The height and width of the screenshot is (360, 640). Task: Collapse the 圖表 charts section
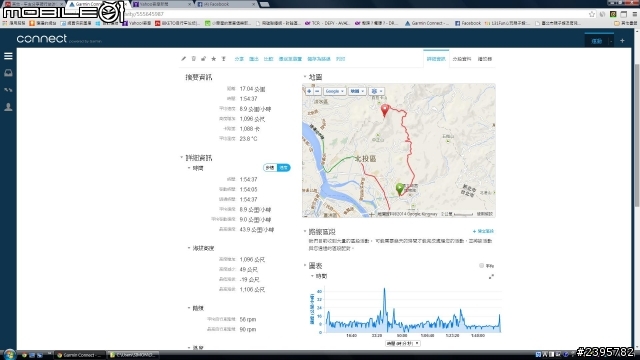click(304, 265)
